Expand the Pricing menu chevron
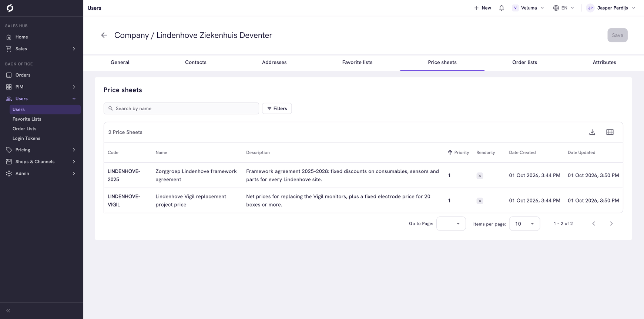The width and height of the screenshot is (644, 319). (74, 150)
